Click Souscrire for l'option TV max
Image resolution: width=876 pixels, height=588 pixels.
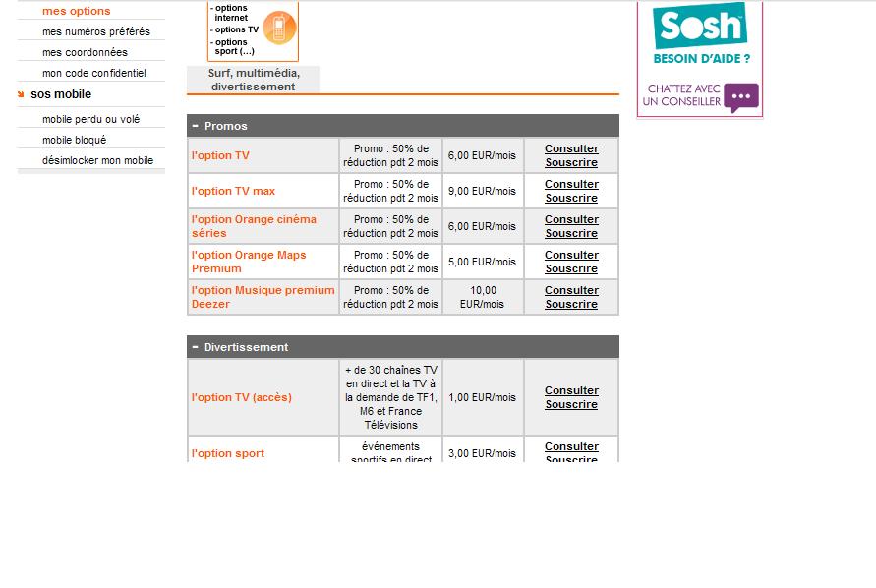[x=571, y=198]
